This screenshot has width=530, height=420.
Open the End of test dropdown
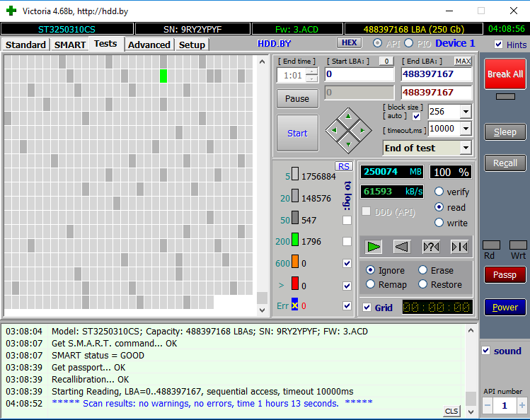tap(466, 148)
